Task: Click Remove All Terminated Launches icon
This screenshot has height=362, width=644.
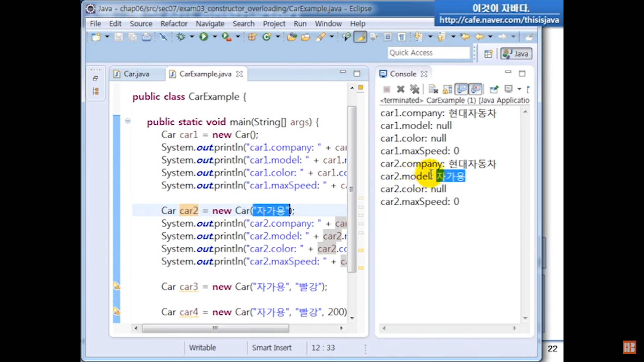Action: click(x=415, y=89)
